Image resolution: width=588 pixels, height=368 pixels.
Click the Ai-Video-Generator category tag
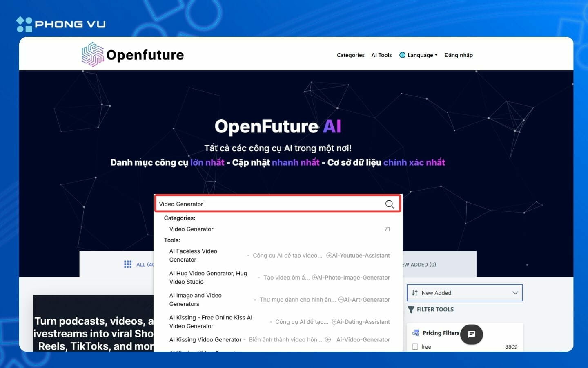[x=363, y=340]
